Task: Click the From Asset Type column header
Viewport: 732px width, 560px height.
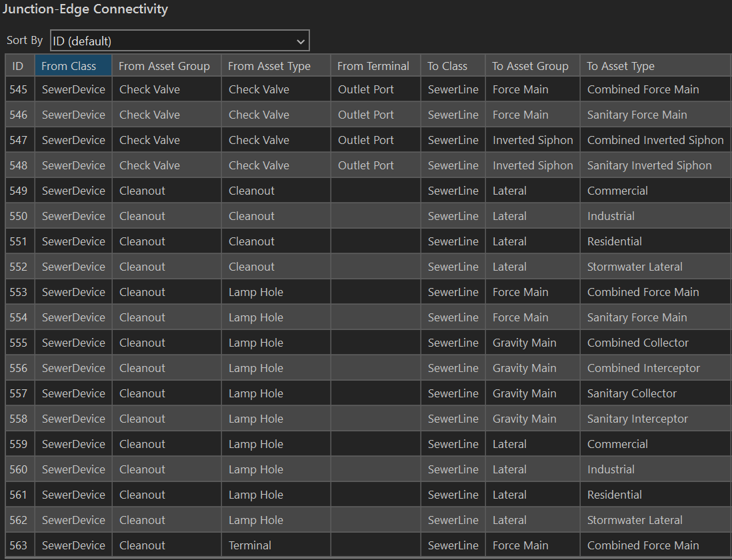Action: click(x=271, y=65)
